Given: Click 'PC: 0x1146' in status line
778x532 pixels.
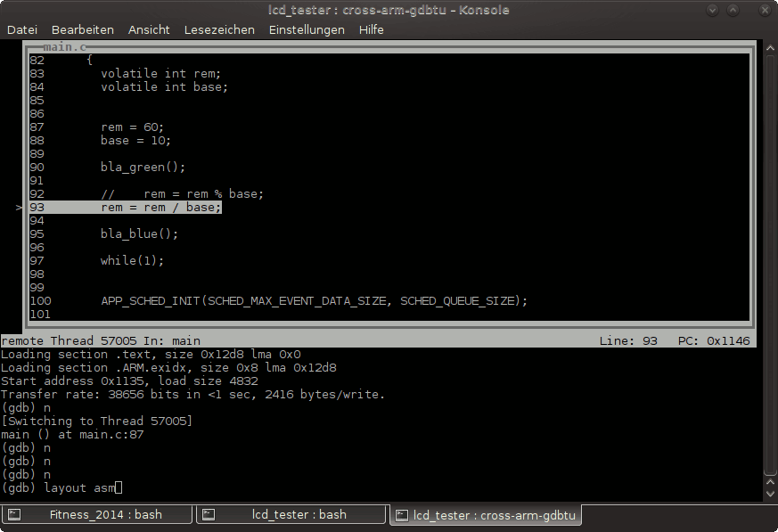Looking at the screenshot, I should pyautogui.click(x=714, y=341).
